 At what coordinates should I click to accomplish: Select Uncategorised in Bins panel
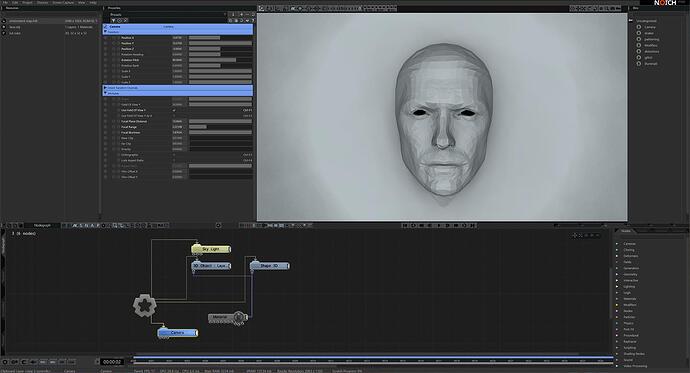pos(646,21)
